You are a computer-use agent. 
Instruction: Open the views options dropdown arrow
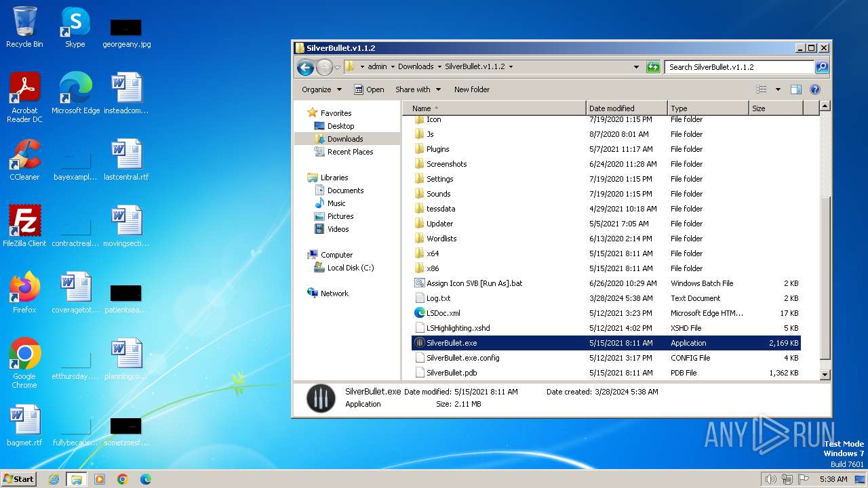[778, 89]
